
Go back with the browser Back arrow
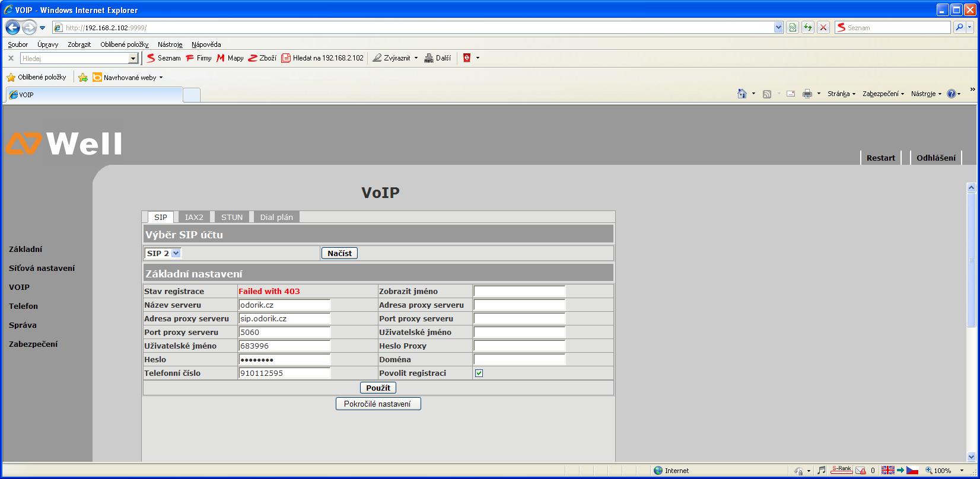tap(12, 27)
